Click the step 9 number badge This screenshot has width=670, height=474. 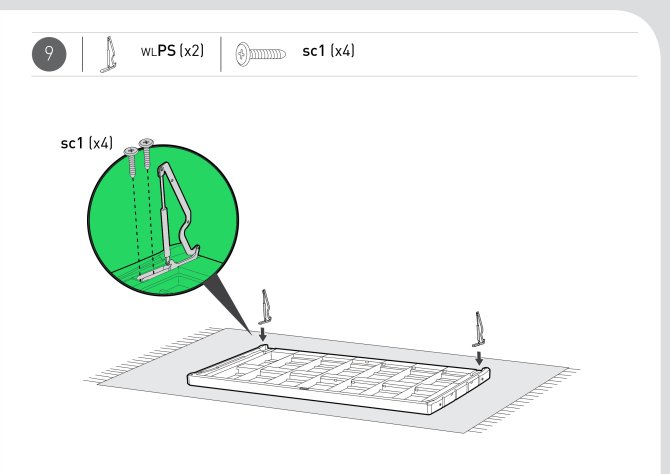point(49,54)
